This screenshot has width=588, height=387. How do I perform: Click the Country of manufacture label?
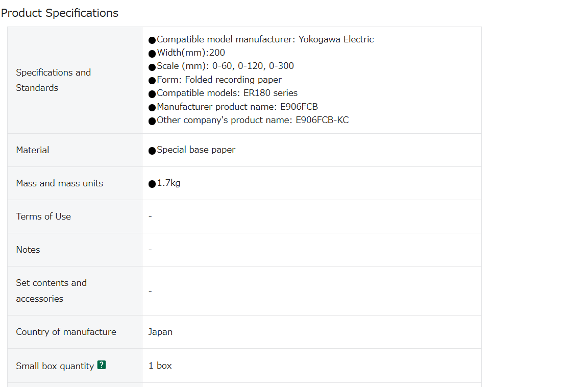coord(66,332)
